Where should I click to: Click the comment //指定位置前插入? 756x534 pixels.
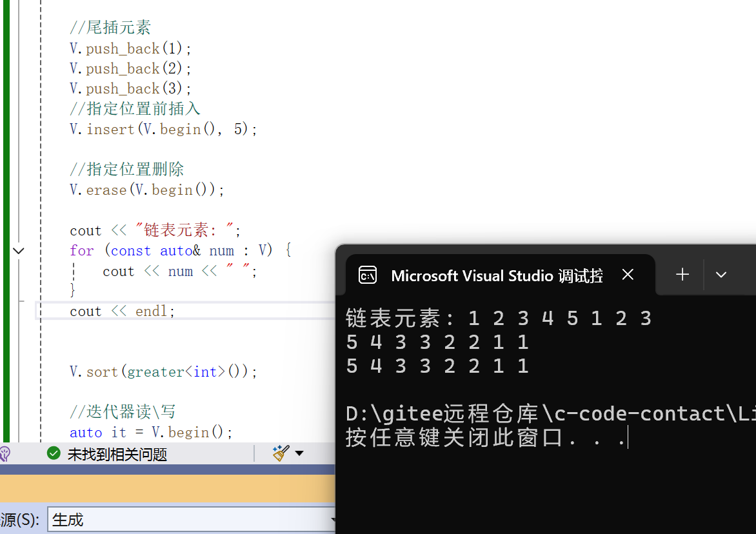(x=135, y=109)
